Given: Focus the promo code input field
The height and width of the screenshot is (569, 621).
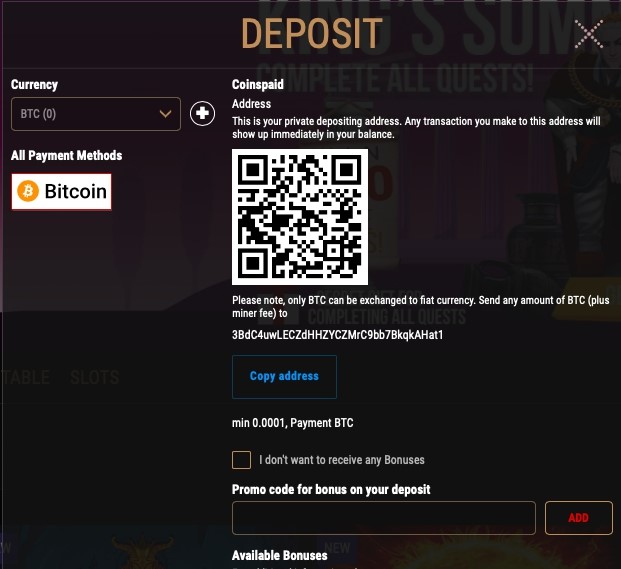Looking at the screenshot, I should coord(384,518).
